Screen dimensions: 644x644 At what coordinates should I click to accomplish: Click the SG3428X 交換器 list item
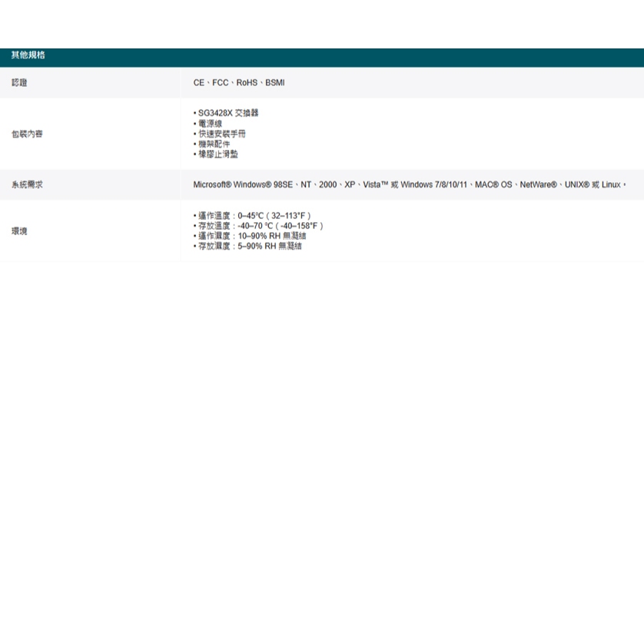click(227, 113)
